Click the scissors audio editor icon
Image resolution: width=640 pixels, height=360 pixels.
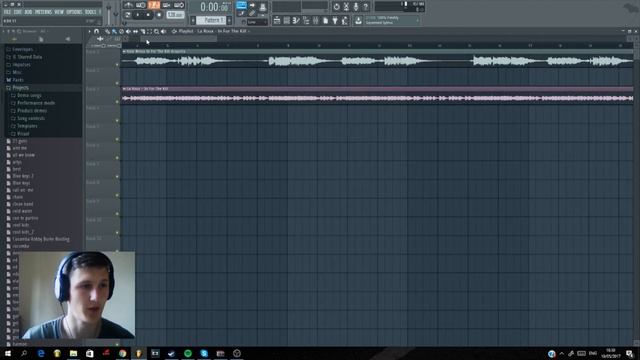coord(346,7)
